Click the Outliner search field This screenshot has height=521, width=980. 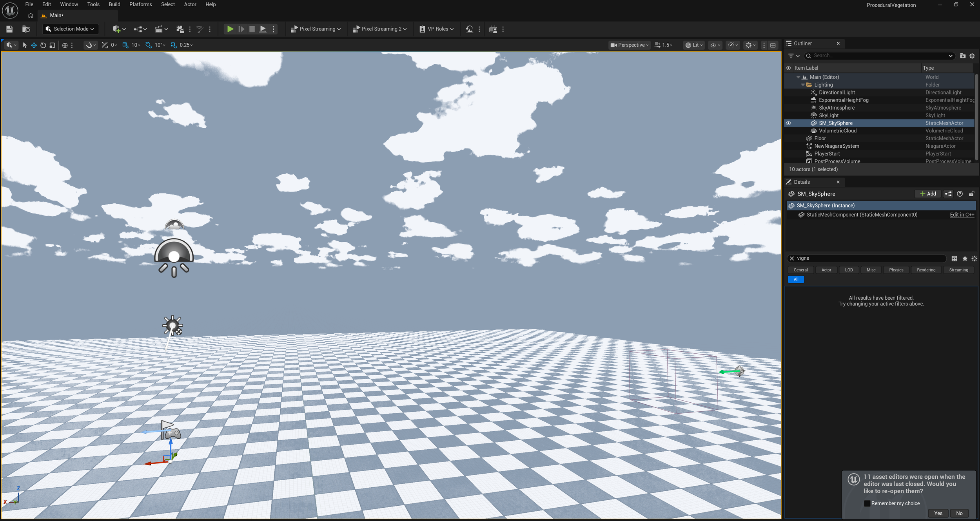[878, 56]
